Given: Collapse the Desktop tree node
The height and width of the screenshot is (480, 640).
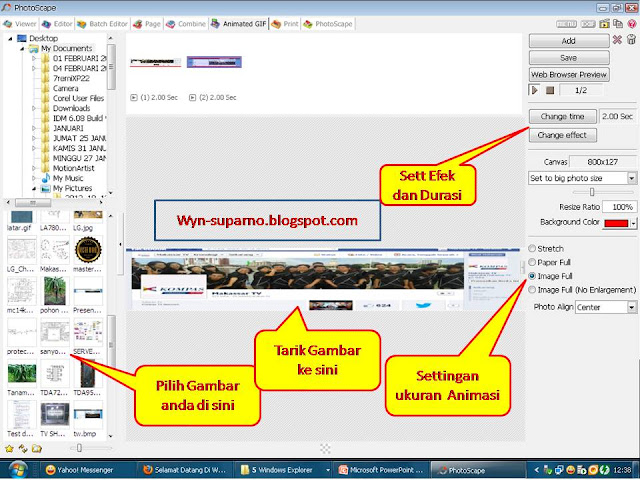Looking at the screenshot, I should (10, 38).
